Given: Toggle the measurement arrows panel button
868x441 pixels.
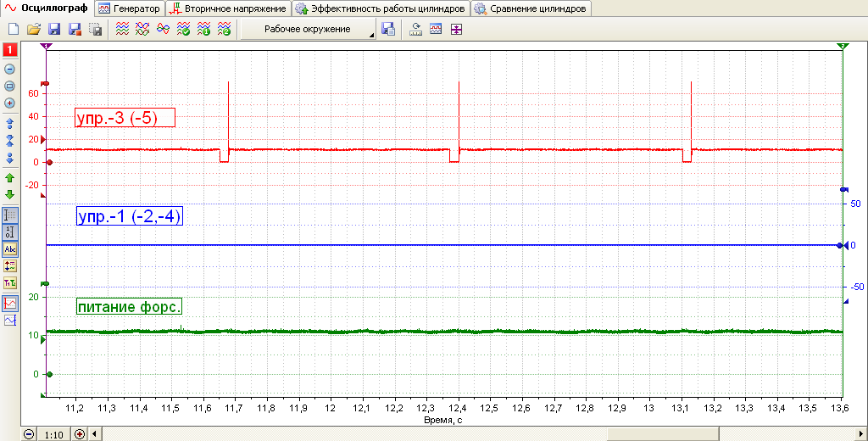Looking at the screenshot, I should point(10,266).
